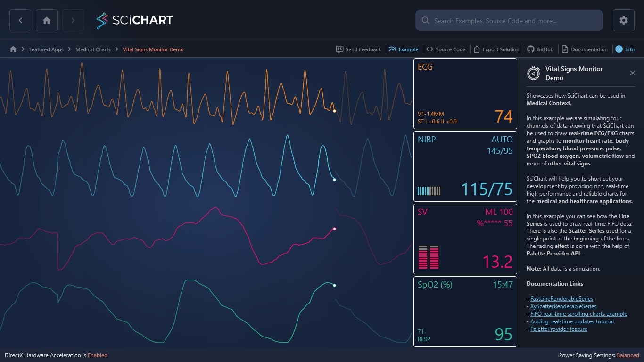Screen dimensions: 644x362
Task: Click the Example chart icon
Action: [392, 49]
